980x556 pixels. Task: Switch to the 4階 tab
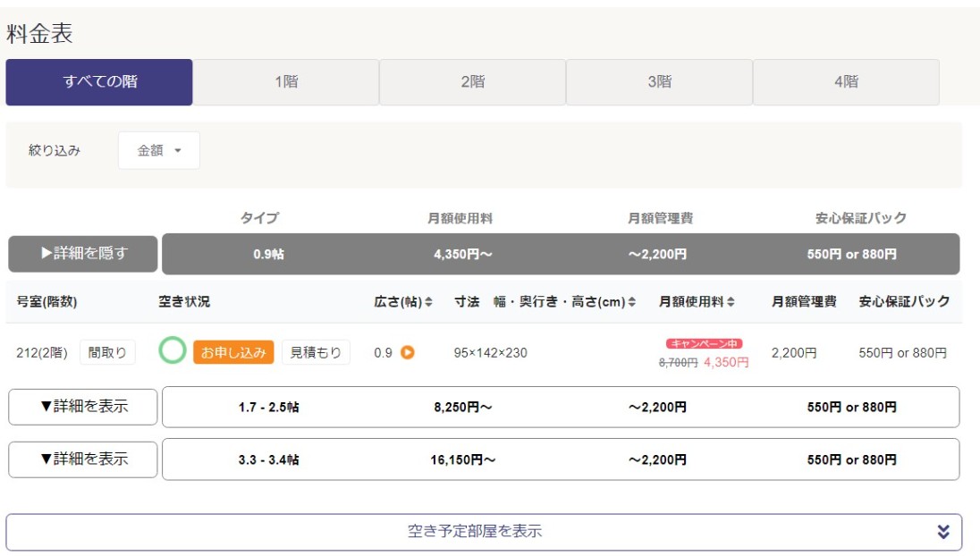point(846,82)
